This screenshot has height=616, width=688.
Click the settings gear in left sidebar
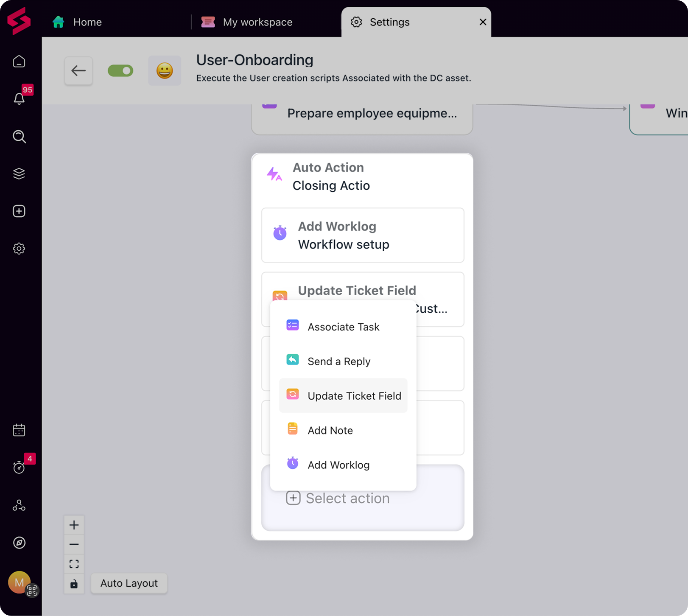(x=19, y=249)
